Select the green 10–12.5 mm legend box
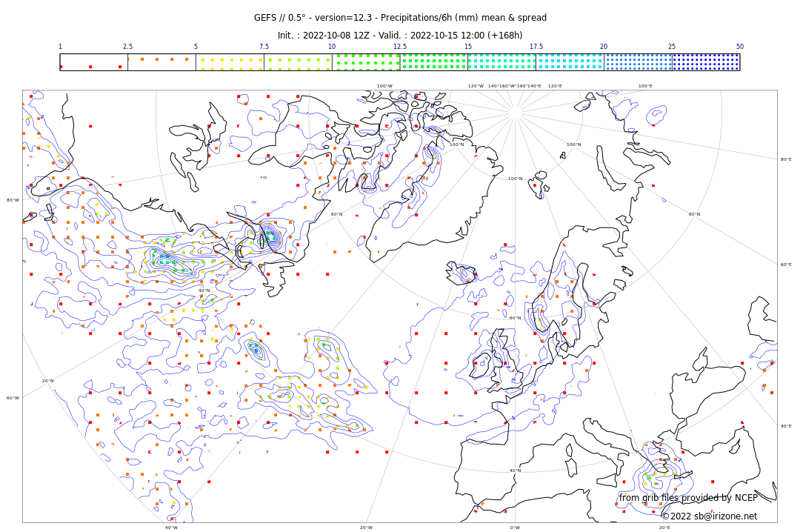The image size is (800, 532). point(366,62)
